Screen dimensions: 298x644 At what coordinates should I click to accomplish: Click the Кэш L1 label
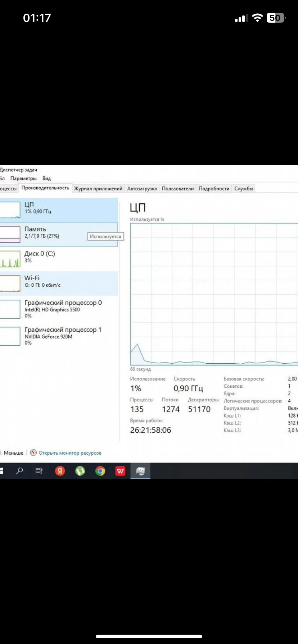click(232, 415)
